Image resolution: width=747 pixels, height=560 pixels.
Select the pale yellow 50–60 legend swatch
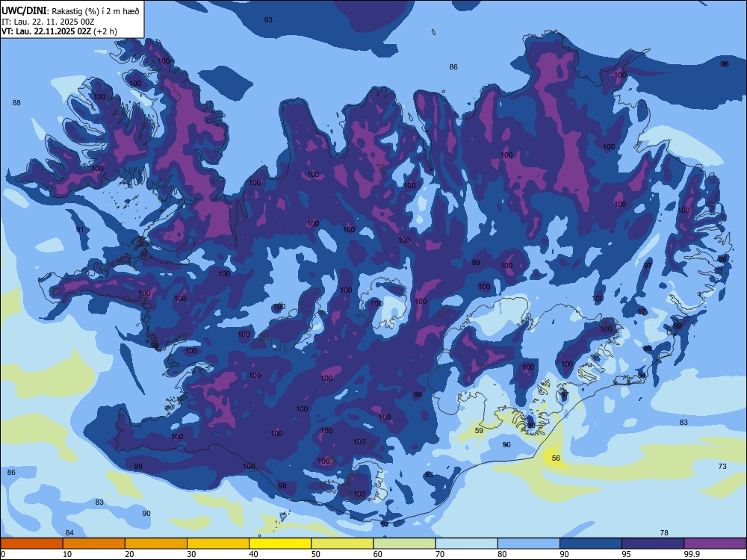[x=342, y=544]
